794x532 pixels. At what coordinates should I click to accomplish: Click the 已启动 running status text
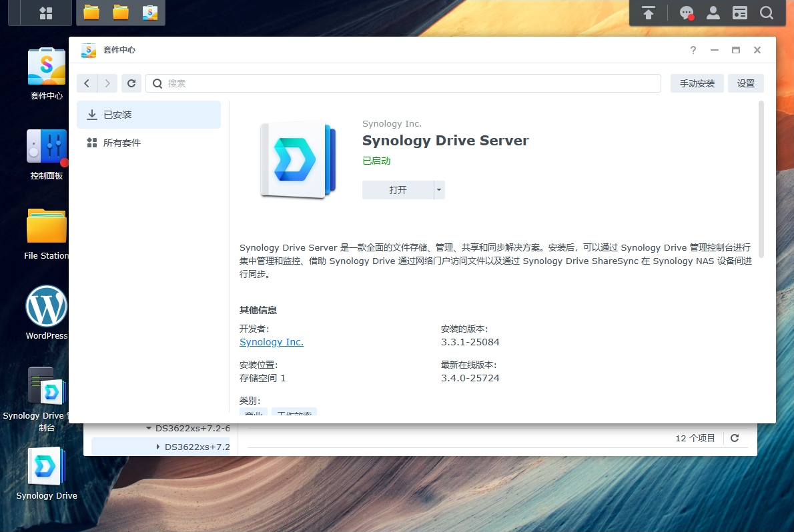coord(376,161)
